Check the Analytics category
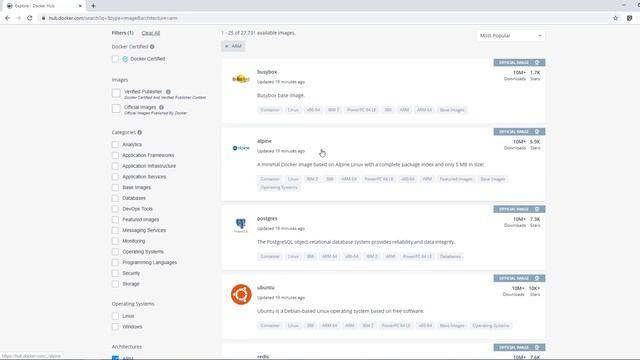 pyautogui.click(x=116, y=144)
